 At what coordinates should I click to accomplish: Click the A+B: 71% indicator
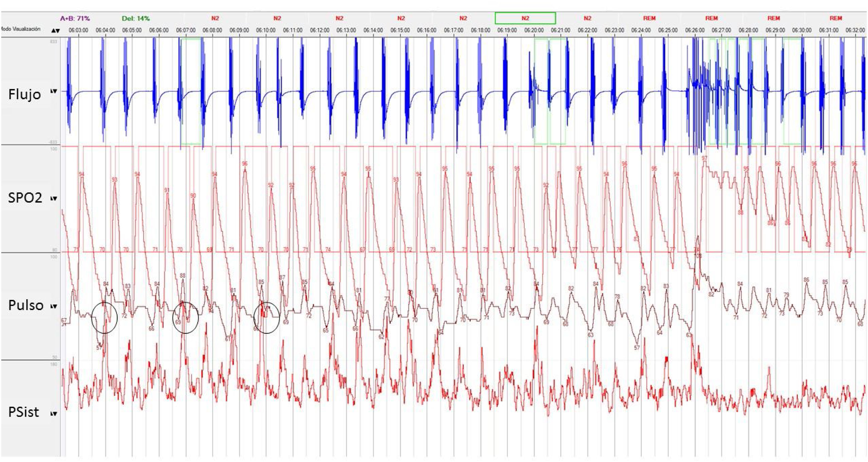tap(75, 18)
